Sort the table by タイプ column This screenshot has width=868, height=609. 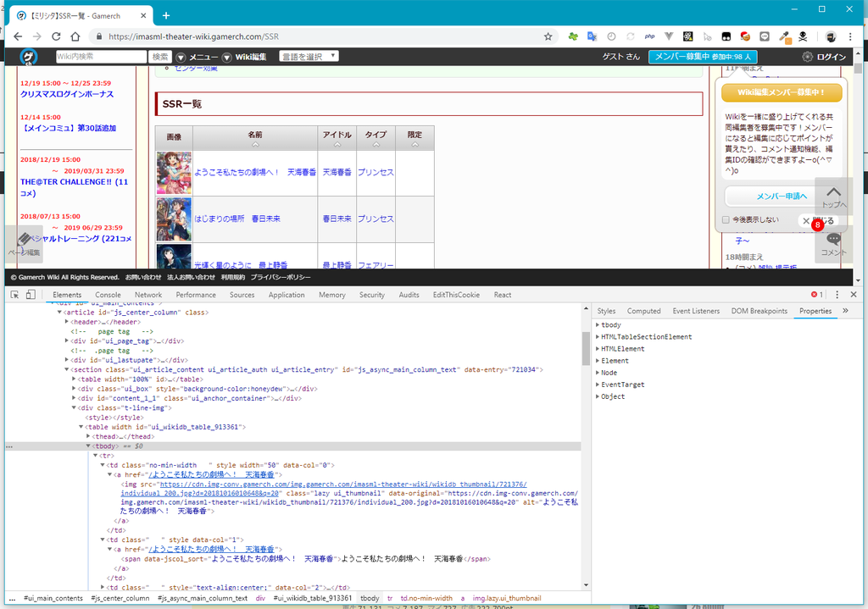pos(376,138)
